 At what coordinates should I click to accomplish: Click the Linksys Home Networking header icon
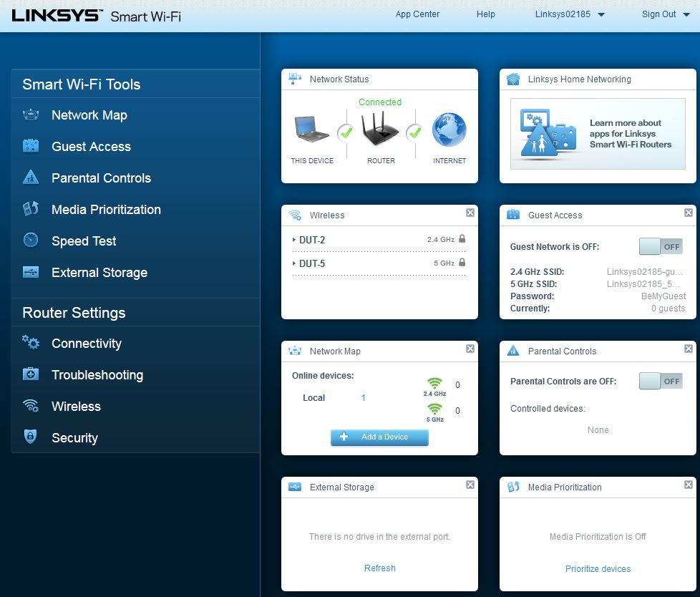coord(513,79)
